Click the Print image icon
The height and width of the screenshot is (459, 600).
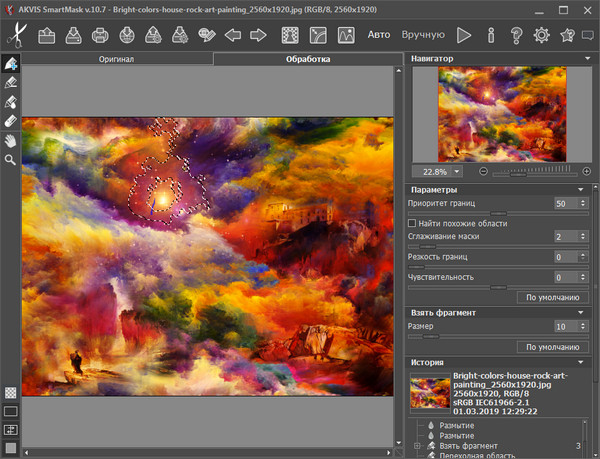pos(100,35)
